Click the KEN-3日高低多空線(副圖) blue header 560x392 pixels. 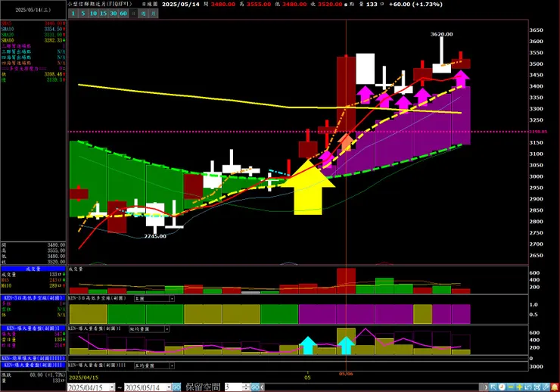(x=33, y=297)
